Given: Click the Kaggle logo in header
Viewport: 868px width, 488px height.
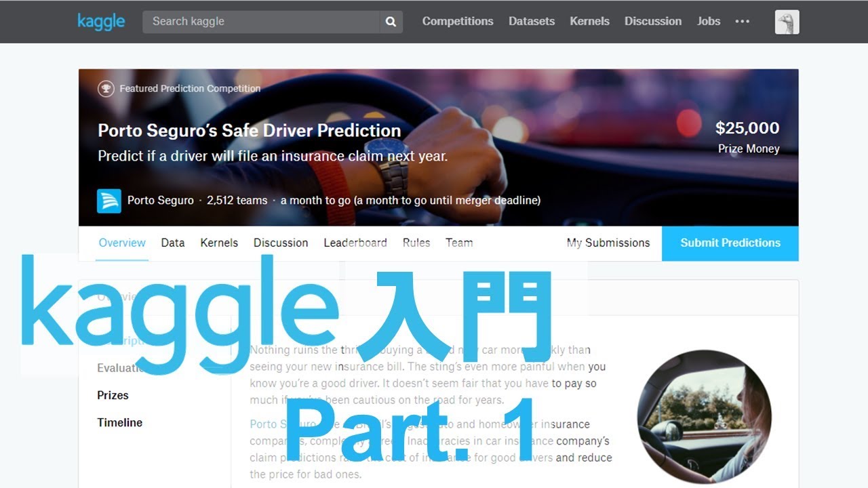Looking at the screenshot, I should (x=101, y=22).
